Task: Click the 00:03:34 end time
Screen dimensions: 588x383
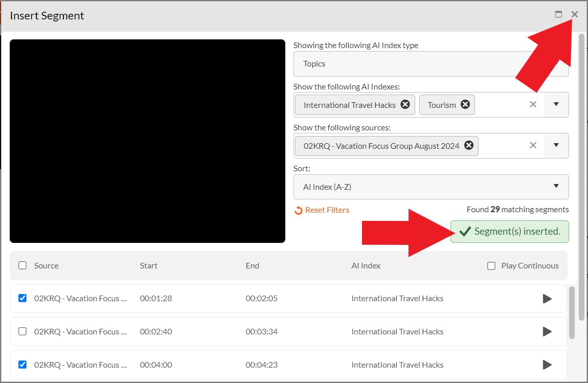Action: coord(261,331)
